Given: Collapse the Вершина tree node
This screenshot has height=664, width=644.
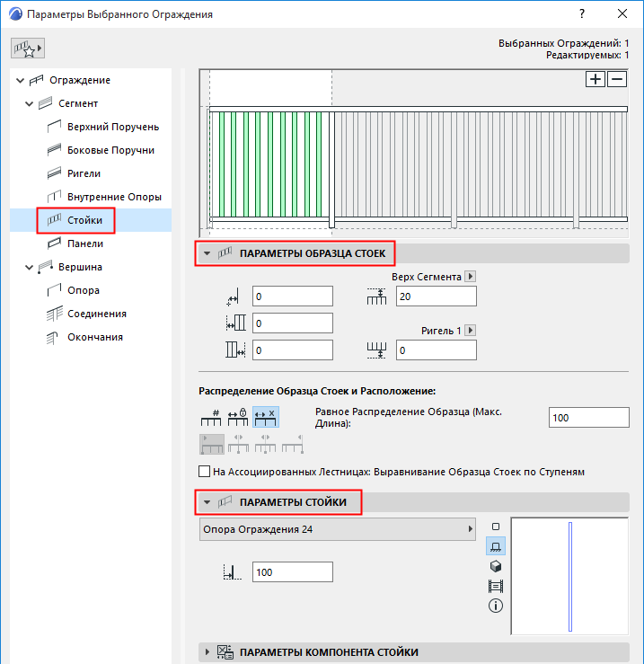Looking at the screenshot, I should (x=29, y=267).
